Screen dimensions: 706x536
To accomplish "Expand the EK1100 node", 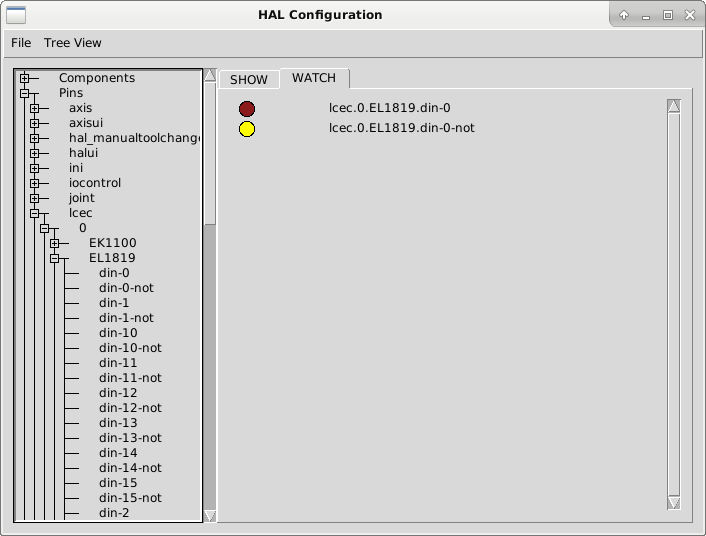I will tap(54, 243).
